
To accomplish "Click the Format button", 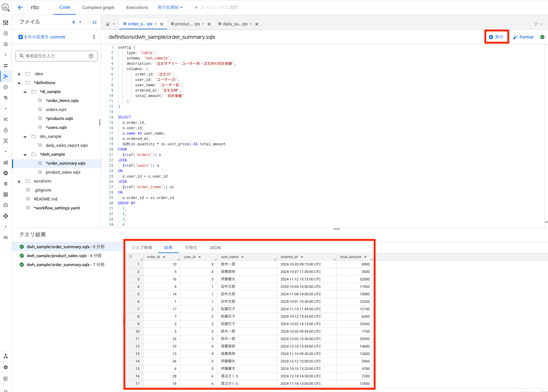I will point(523,37).
